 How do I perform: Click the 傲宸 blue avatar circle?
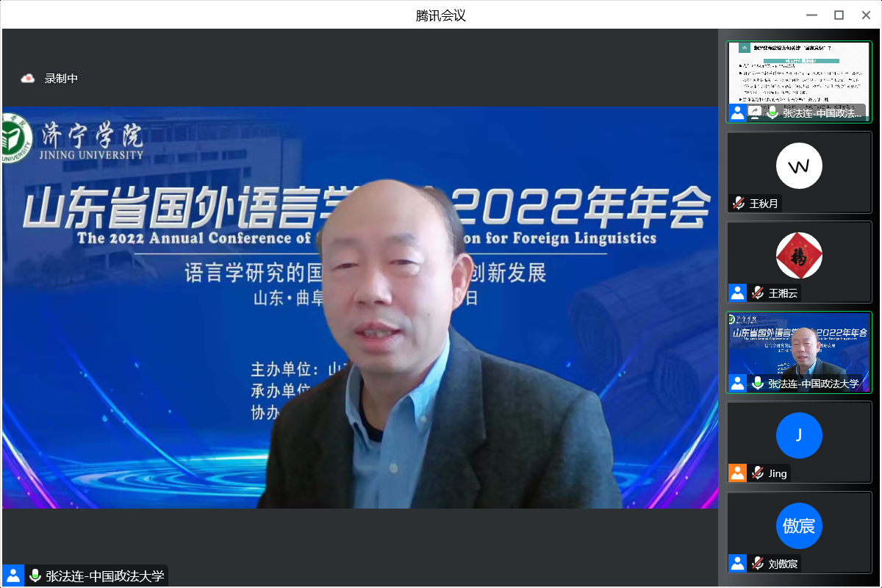tap(798, 526)
